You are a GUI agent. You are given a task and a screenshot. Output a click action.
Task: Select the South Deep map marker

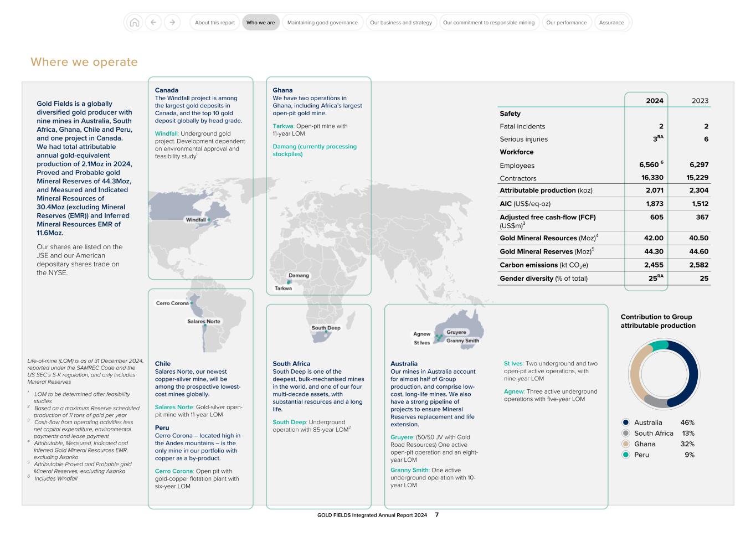326,331
